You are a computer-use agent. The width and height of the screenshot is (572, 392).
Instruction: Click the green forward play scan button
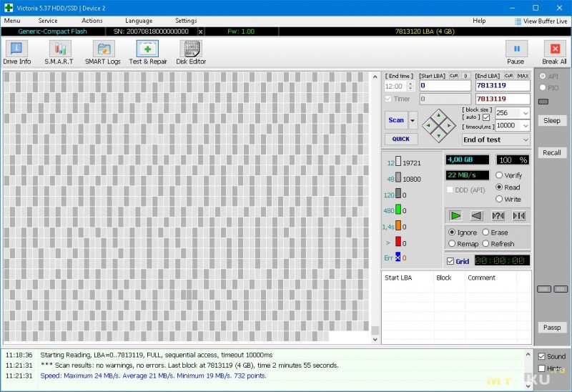(x=455, y=215)
